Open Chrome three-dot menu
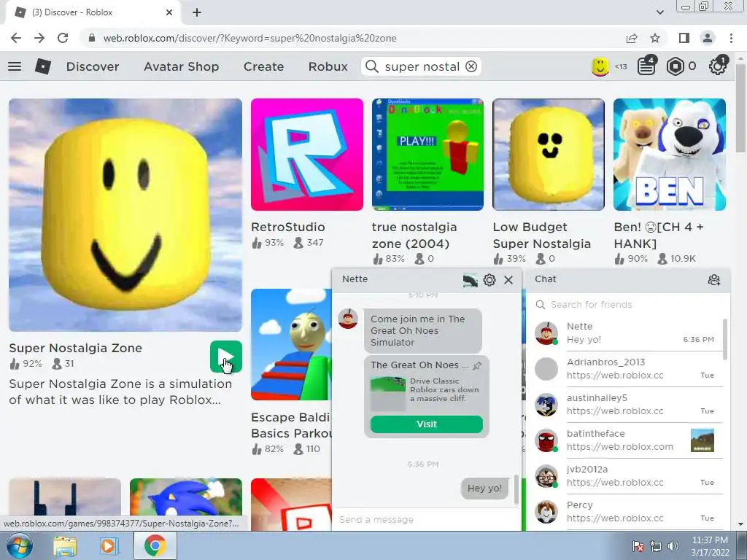This screenshot has width=747, height=560. pyautogui.click(x=731, y=38)
